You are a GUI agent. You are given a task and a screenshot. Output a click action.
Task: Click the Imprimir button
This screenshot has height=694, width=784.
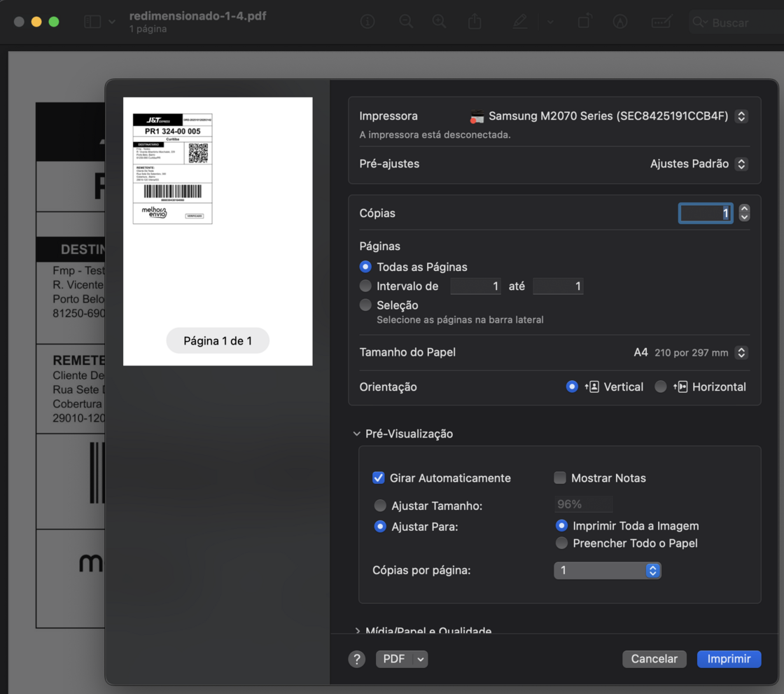tap(729, 659)
